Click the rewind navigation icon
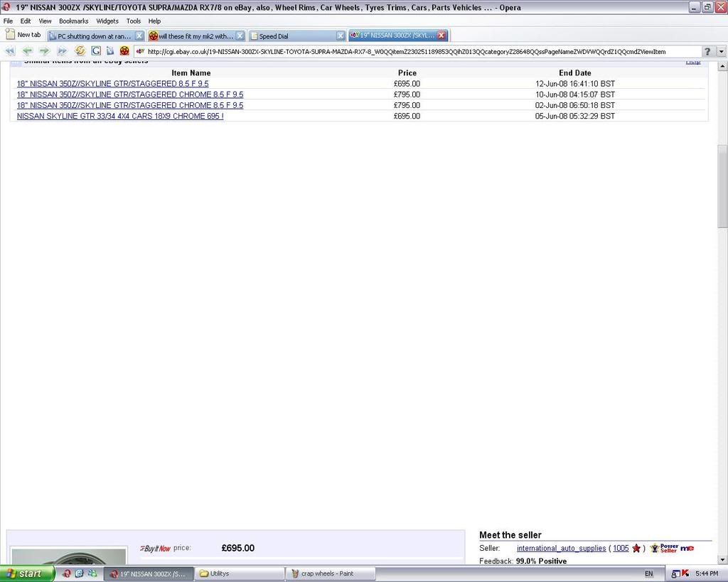The image size is (728, 582). (10, 51)
